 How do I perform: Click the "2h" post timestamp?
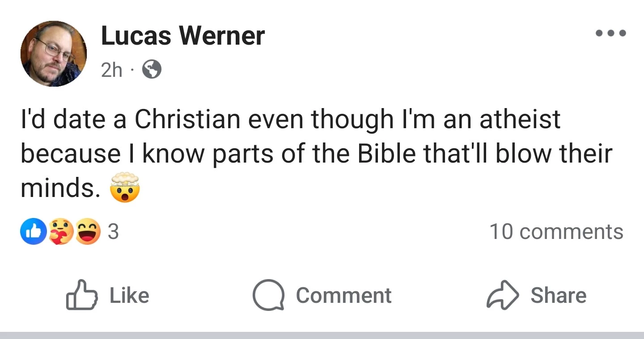click(112, 70)
